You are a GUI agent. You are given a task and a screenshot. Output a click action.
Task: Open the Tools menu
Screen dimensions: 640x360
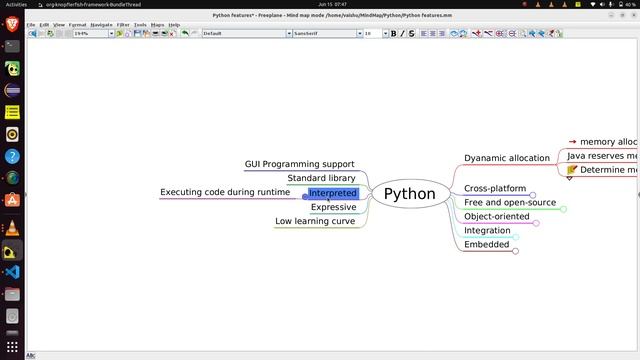[140, 25]
